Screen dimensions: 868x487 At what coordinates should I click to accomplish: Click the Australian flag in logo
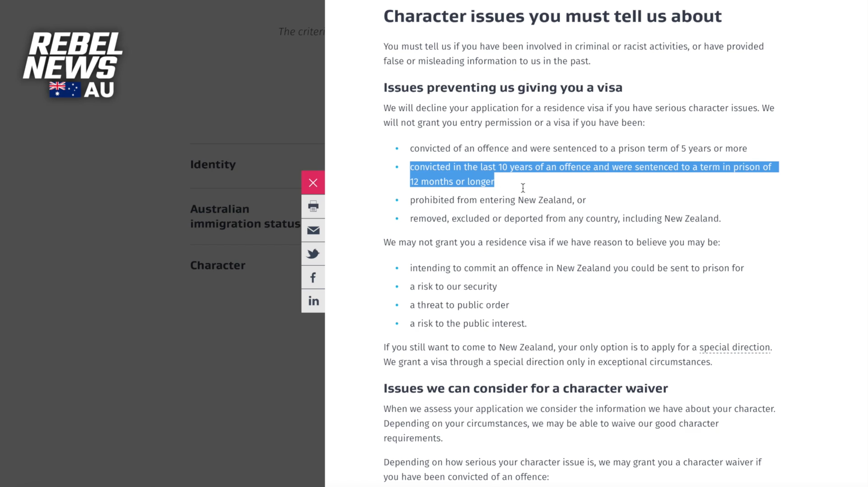64,89
